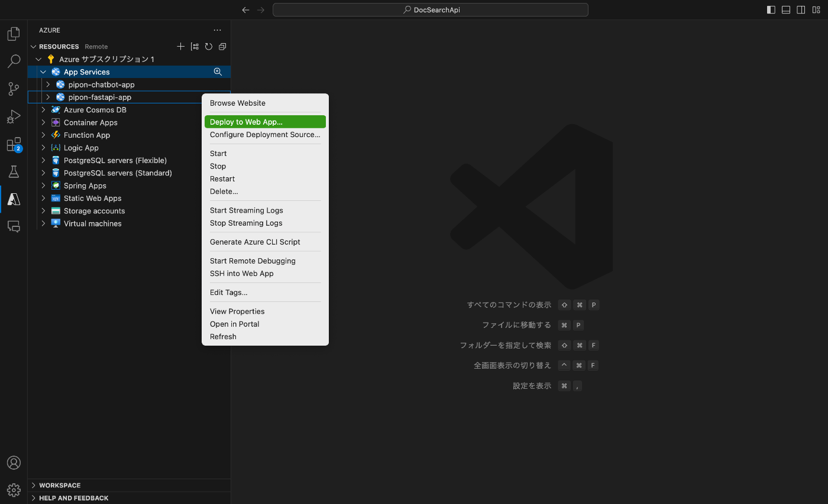Select the Spring Apps label
This screenshot has width=828, height=504.
[85, 186]
